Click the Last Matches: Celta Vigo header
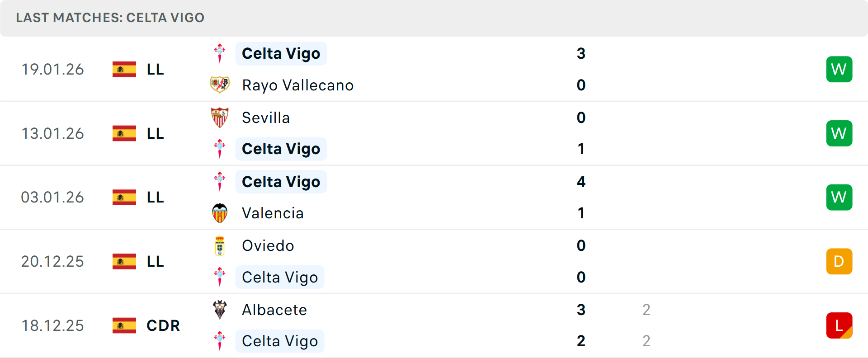This screenshot has height=358, width=868. click(x=110, y=18)
